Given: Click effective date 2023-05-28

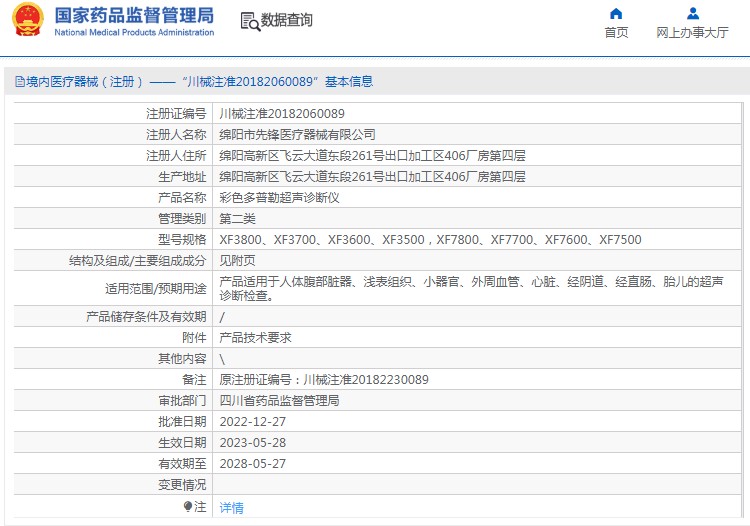Looking at the screenshot, I should [253, 443].
